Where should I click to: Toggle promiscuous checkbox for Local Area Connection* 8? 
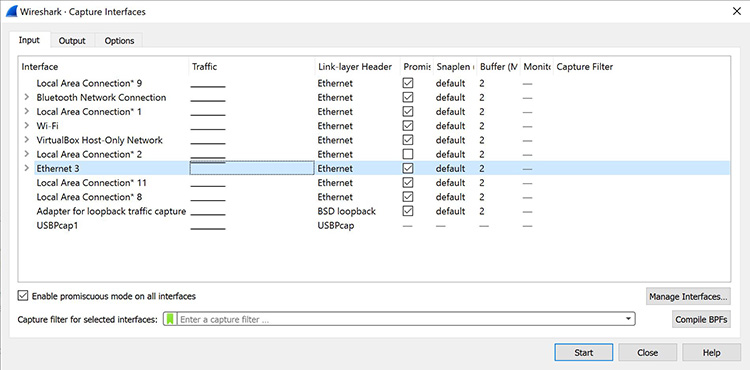pos(408,197)
